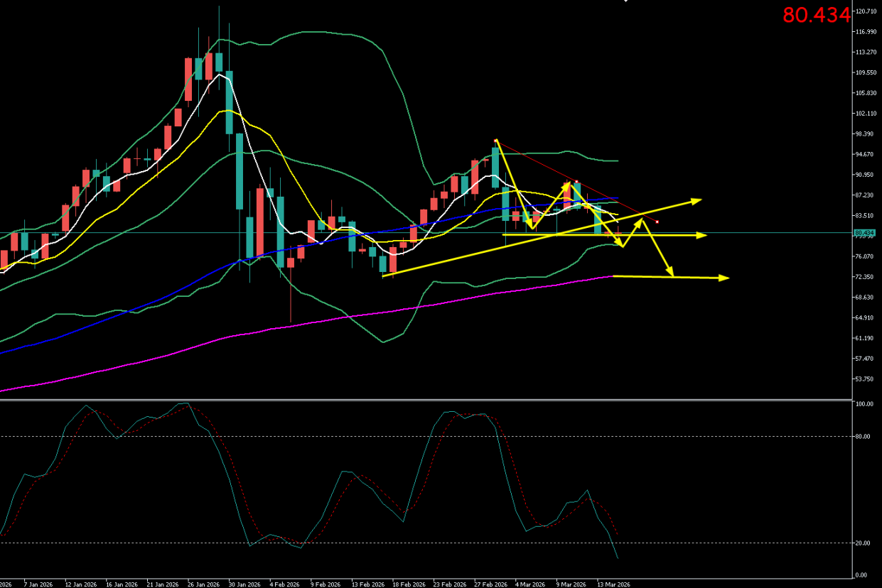Click the 100.00 oscillator scale label
This screenshot has height=588, width=882.
(x=864, y=404)
